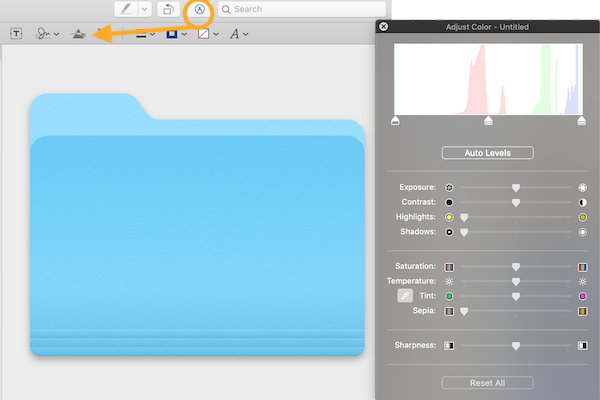The height and width of the screenshot is (400, 600).
Task: Click the low Sharpness icon
Action: (x=449, y=346)
